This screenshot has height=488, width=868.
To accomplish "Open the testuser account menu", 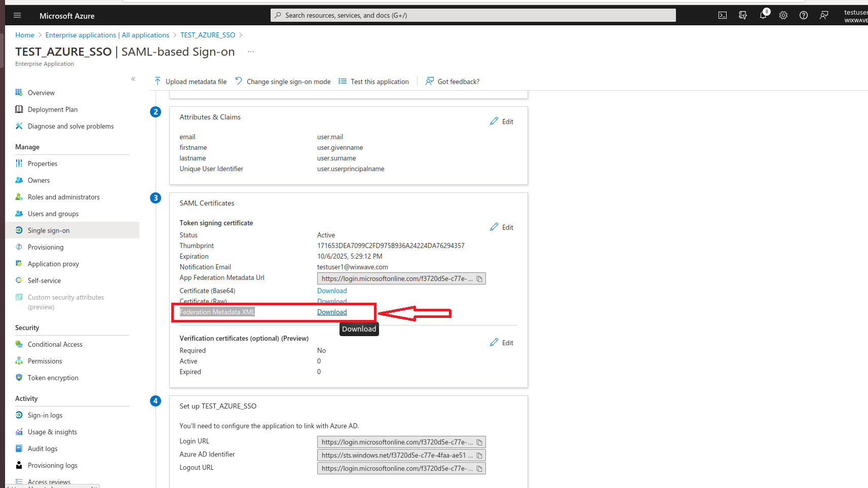I will click(856, 16).
